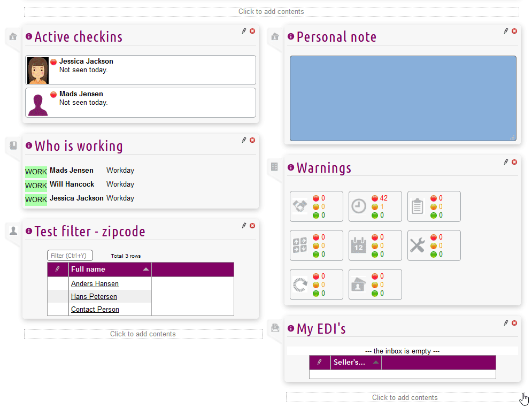Click the Contact Person link
The image size is (532, 408).
click(x=95, y=310)
